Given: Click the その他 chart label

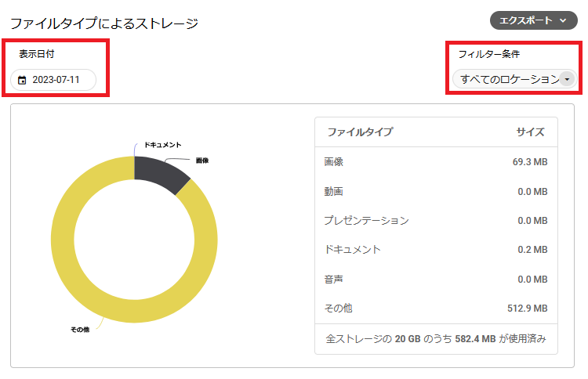Looking at the screenshot, I should pos(80,330).
